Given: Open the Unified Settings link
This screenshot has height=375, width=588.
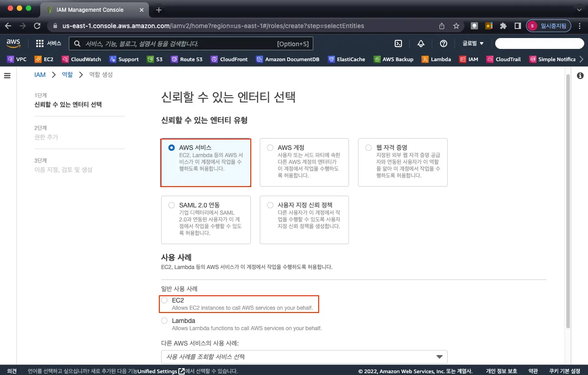Looking at the screenshot, I should pos(161,371).
